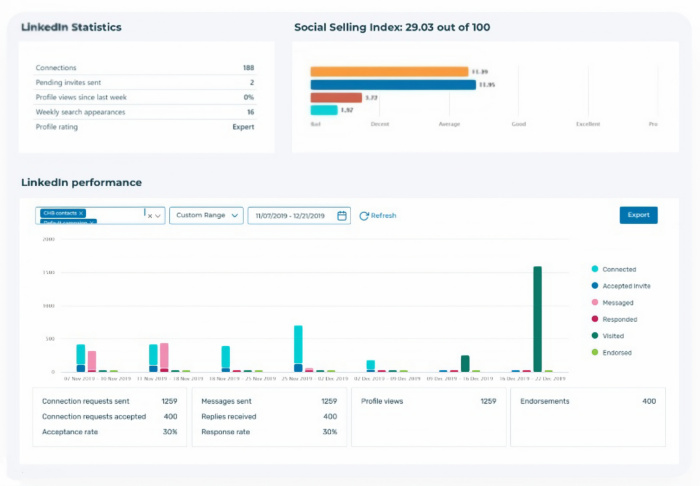
Task: Select the Connections statistics row
Action: (144, 68)
